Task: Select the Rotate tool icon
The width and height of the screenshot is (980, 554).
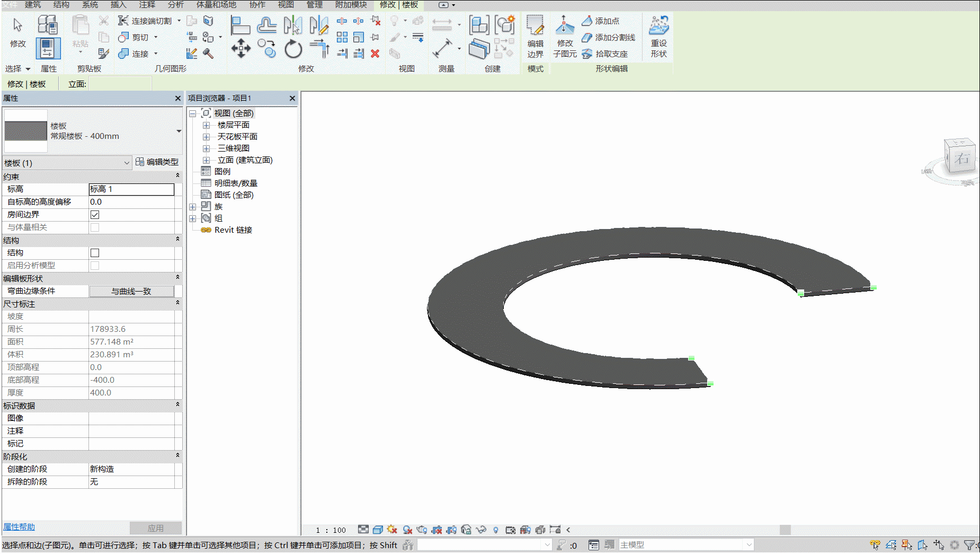Action: 293,49
